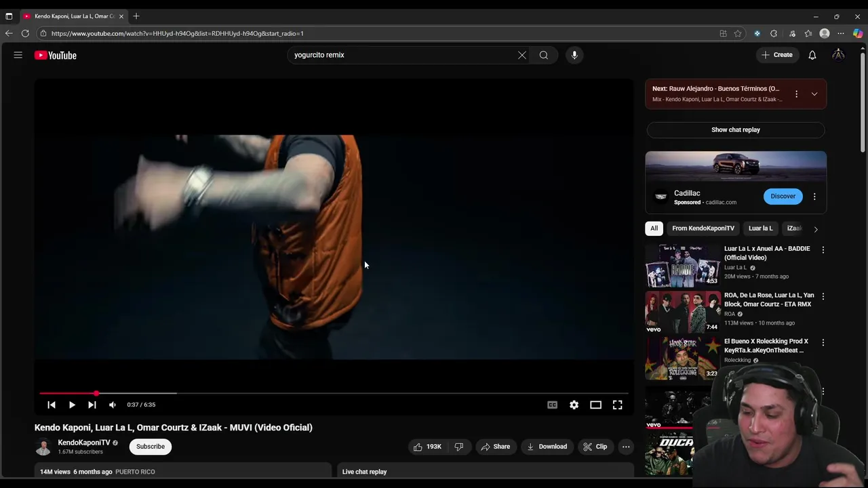Click the browser address bar URL
The height and width of the screenshot is (488, 868).
click(178, 33)
